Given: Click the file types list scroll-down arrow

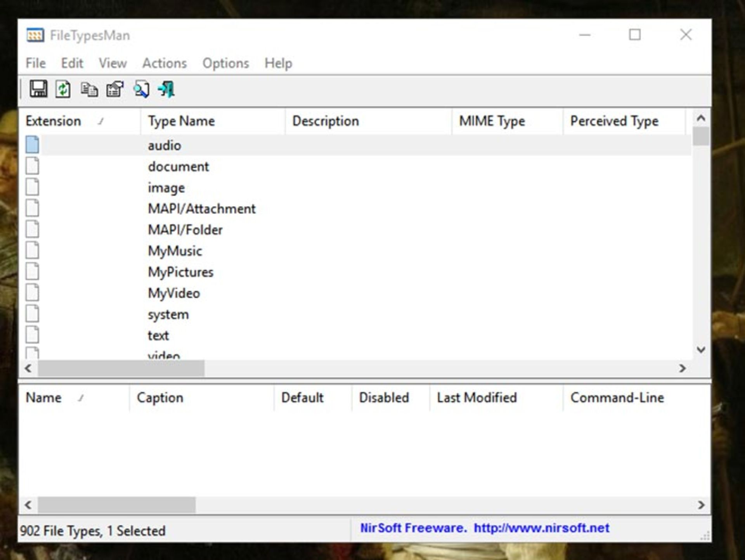Looking at the screenshot, I should coord(701,350).
